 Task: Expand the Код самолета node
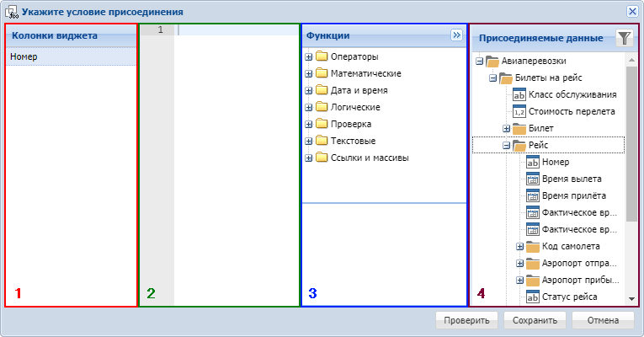pyautogui.click(x=519, y=246)
